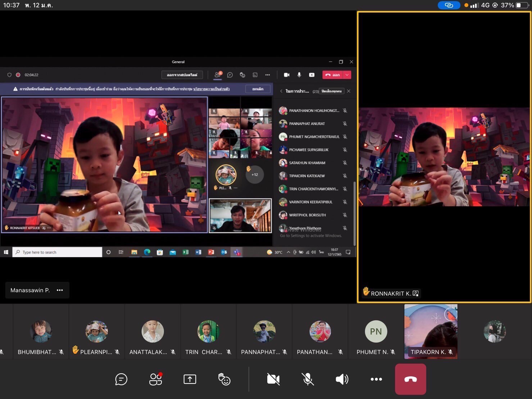Toggle the mic in the shared Teams window
This screenshot has height=399, width=532.
point(299,75)
